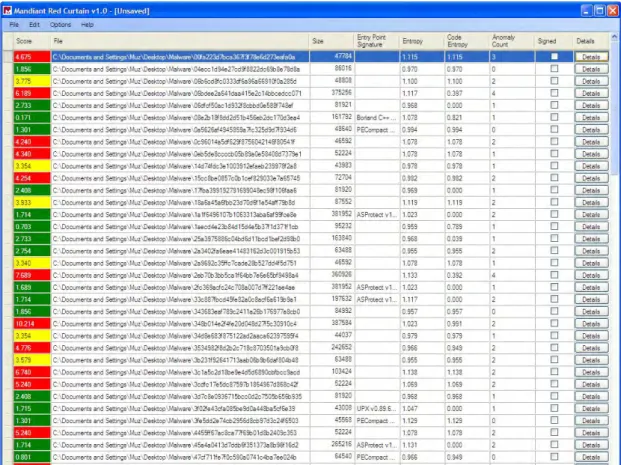The image size is (621, 465).
Task: Sort by the Code Entropy column header
Action: click(467, 41)
